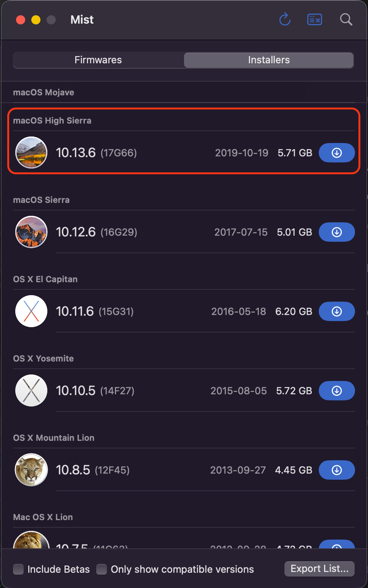Click the High Sierra mountain thumbnail
The width and height of the screenshot is (368, 588).
(31, 153)
